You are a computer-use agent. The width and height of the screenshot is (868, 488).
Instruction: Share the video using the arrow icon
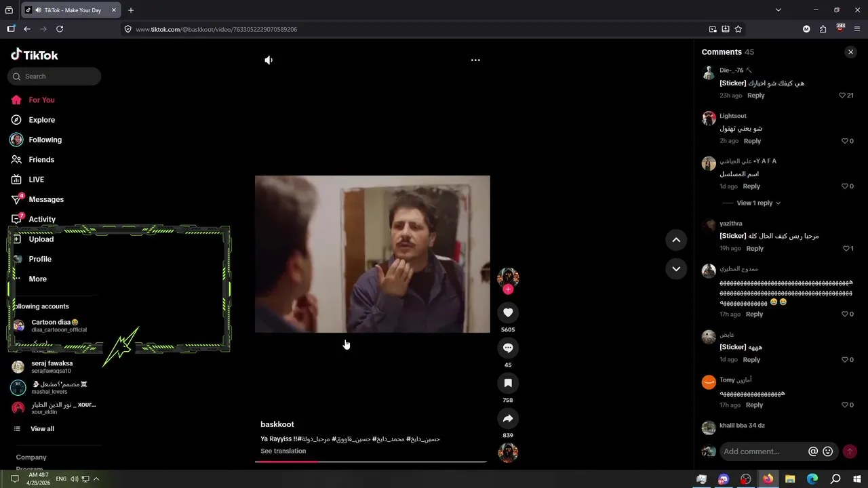[508, 418]
